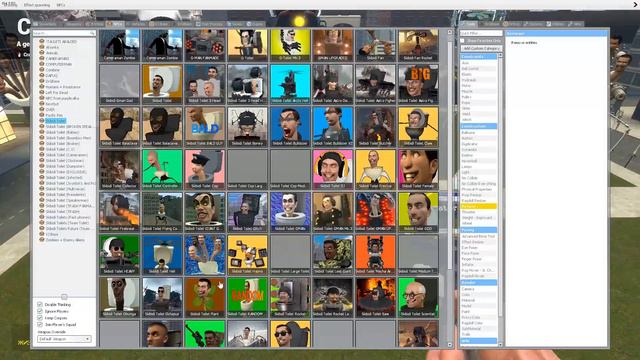Screen dimensions: 640x360
Task: Focus the NPC category search field
Action: pyautogui.click(x=64, y=33)
